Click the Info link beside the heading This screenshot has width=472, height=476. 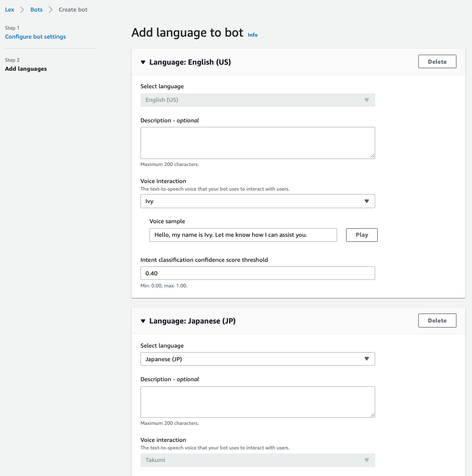point(253,35)
